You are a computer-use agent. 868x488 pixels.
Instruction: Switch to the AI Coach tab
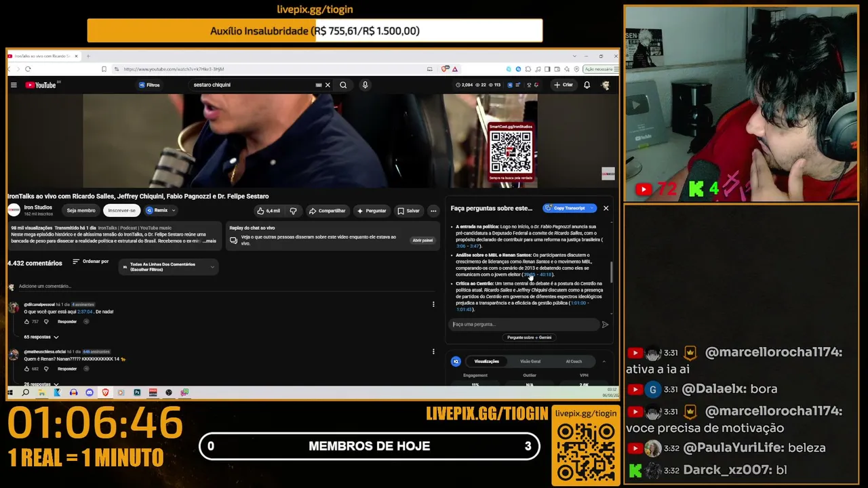click(574, 361)
